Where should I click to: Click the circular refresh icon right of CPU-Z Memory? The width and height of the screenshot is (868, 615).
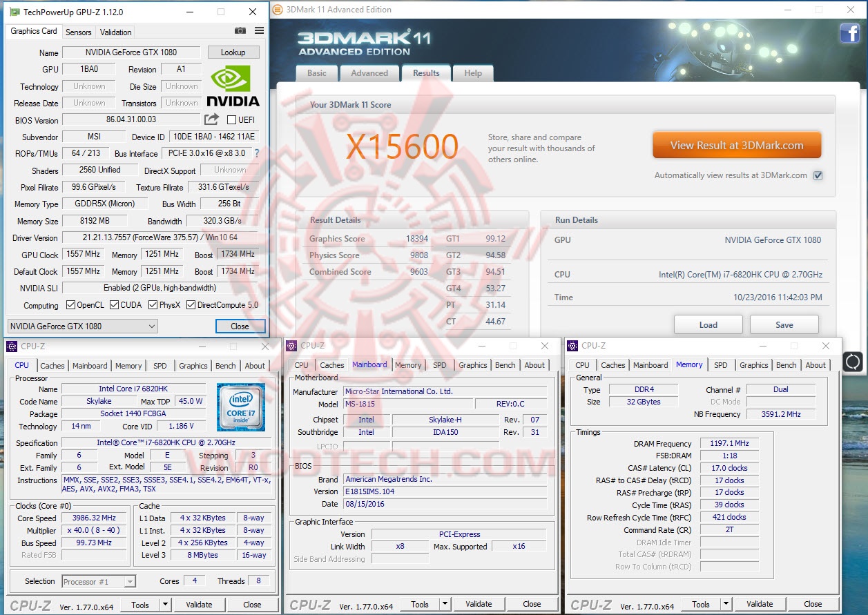tap(852, 362)
